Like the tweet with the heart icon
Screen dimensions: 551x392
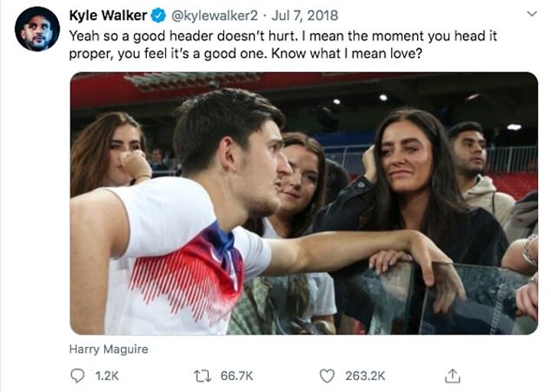coord(327,375)
